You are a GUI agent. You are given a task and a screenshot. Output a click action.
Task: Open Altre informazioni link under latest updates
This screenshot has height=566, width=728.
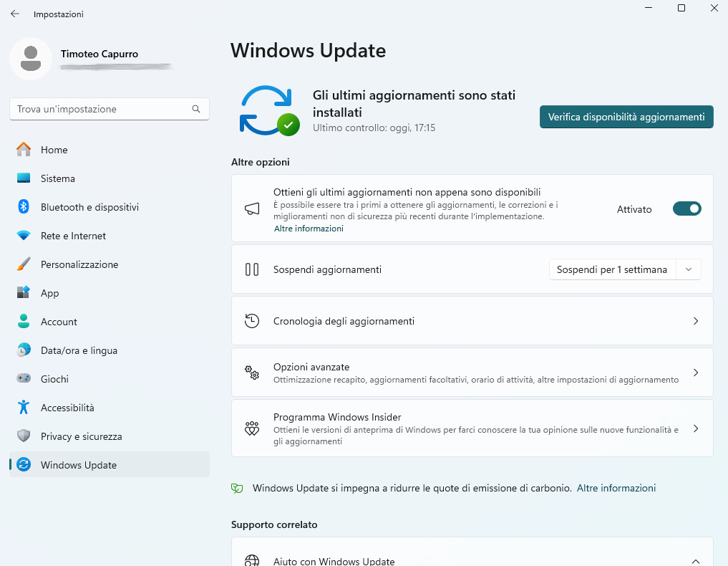pyautogui.click(x=309, y=228)
